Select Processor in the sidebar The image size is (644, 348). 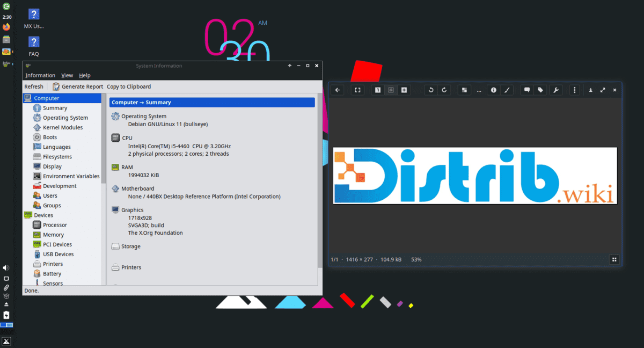pos(55,225)
